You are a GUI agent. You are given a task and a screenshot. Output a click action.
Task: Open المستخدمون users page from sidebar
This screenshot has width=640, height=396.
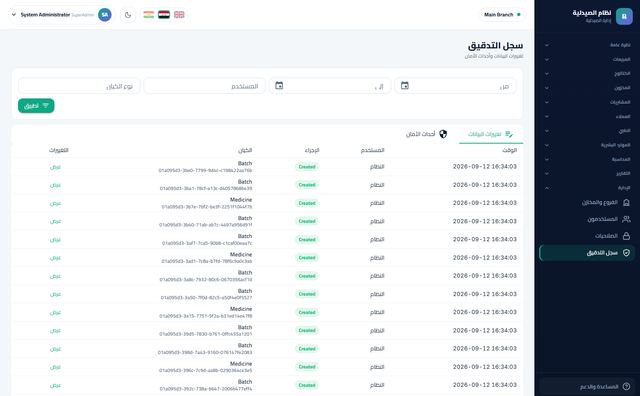coord(587,219)
